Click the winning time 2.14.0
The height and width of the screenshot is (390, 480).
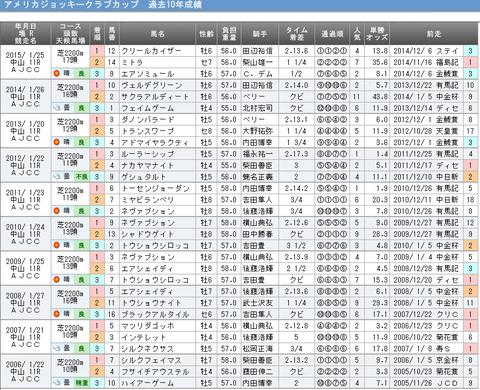(296, 85)
